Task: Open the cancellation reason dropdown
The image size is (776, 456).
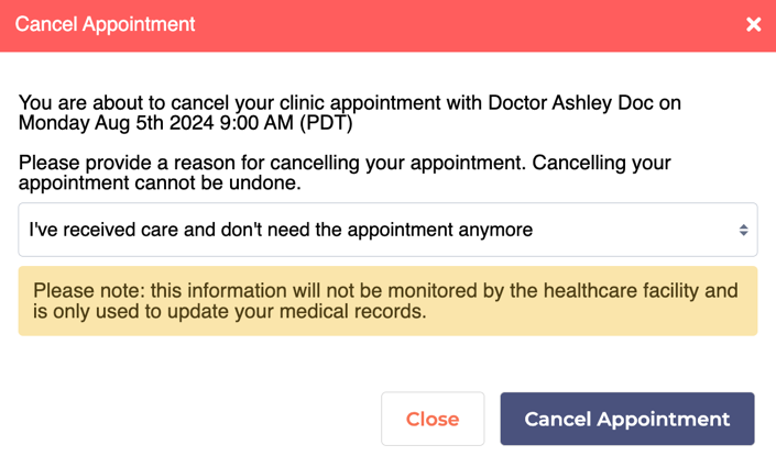Action: point(387,230)
